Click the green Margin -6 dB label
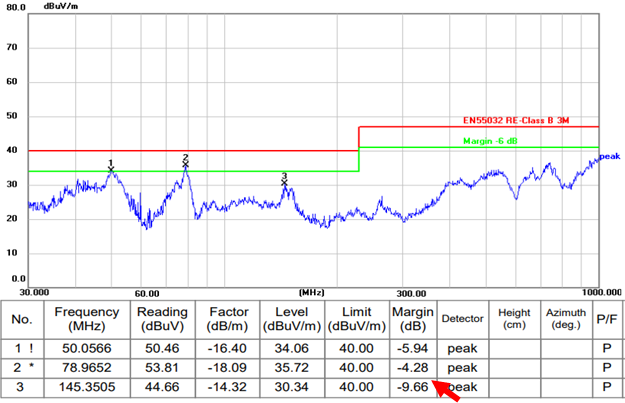The image size is (625, 403). tap(490, 141)
